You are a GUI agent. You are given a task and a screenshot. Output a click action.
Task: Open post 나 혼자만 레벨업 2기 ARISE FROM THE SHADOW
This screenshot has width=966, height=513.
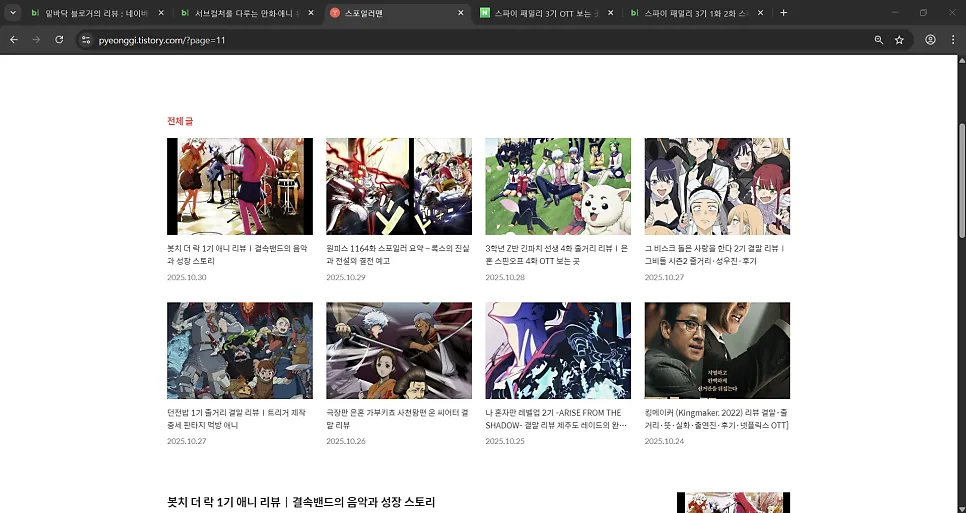pos(556,419)
